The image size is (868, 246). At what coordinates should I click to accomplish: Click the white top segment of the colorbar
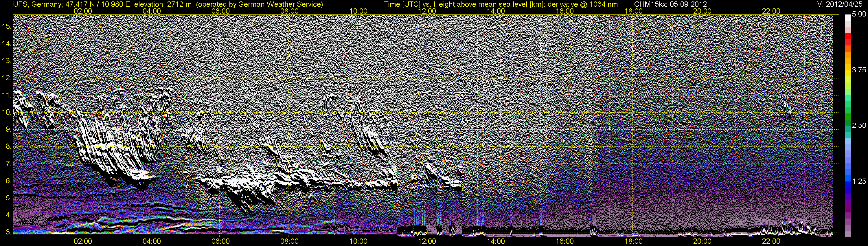click(848, 18)
